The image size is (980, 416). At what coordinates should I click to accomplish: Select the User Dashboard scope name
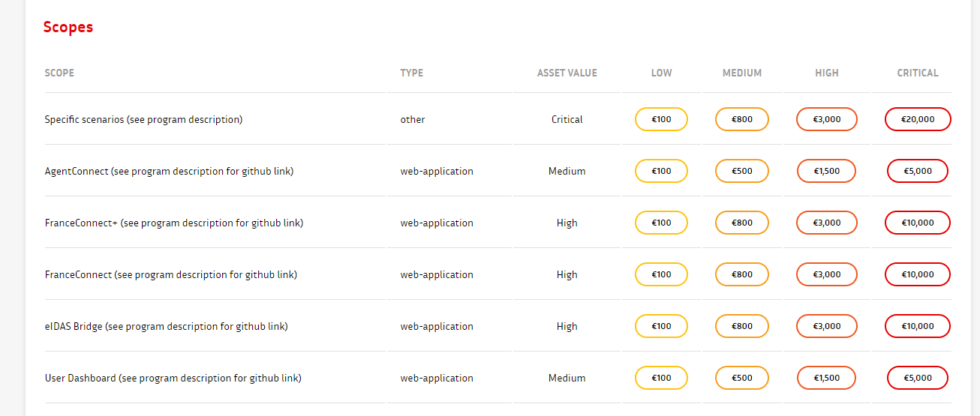click(173, 378)
